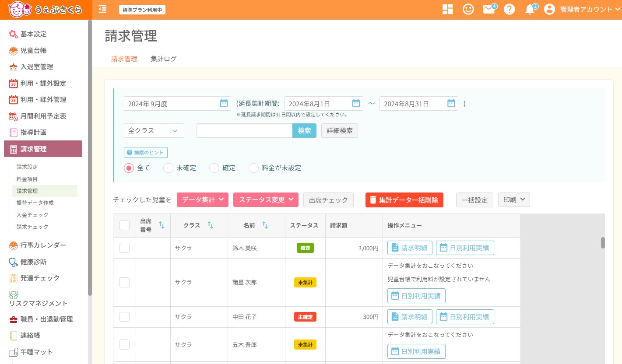
Task: Switch to the 請求管理 tab
Action: click(124, 59)
